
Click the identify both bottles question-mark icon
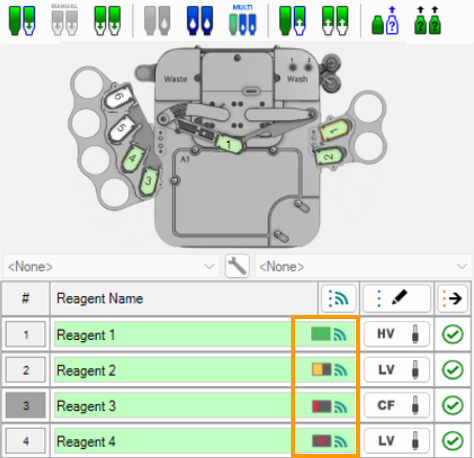[428, 21]
